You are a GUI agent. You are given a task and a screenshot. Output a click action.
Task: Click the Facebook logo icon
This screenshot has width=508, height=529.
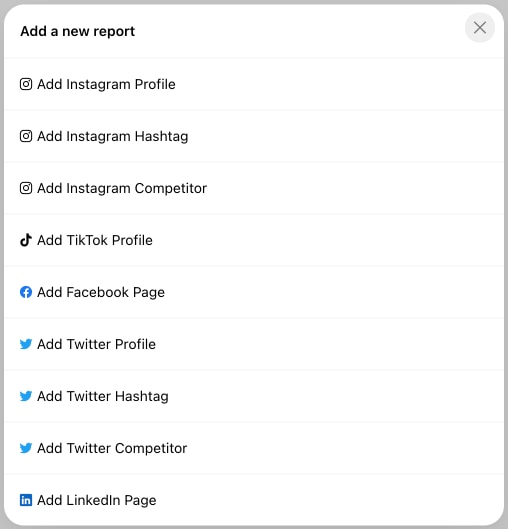point(26,292)
